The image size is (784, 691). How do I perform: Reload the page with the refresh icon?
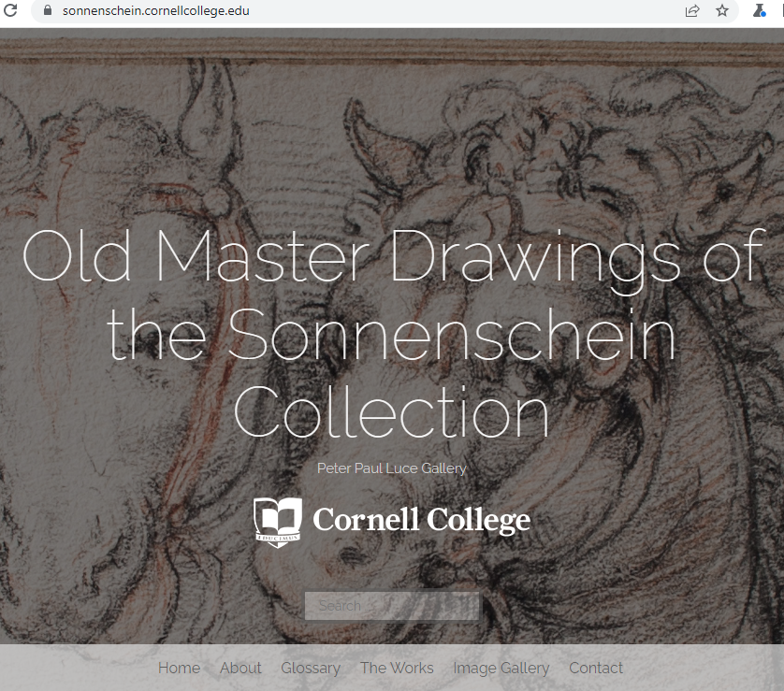click(10, 10)
